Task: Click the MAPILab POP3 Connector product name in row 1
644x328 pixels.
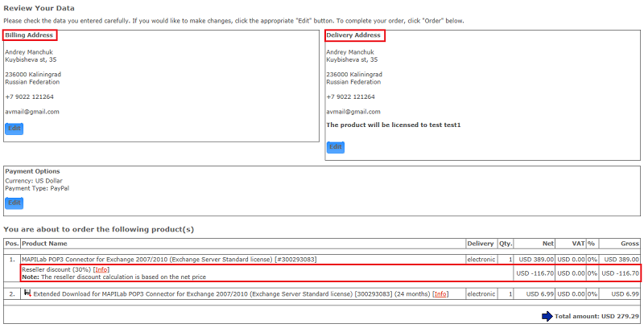Action: [x=169, y=260]
